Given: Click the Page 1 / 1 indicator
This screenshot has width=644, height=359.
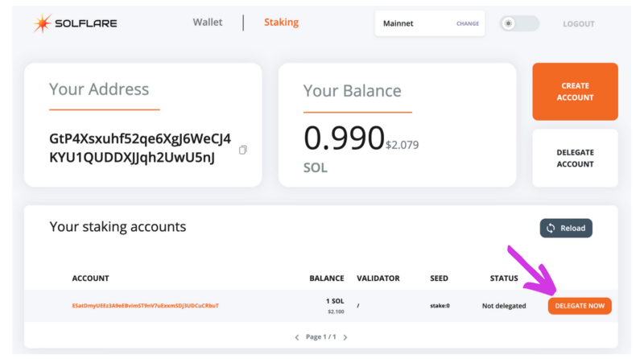Looking at the screenshot, I should (320, 336).
